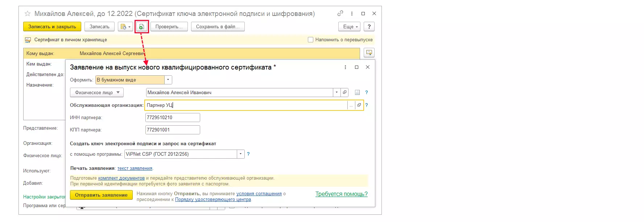Open application dialog's three-dot menu
This screenshot has width=644, height=222.
(x=345, y=67)
